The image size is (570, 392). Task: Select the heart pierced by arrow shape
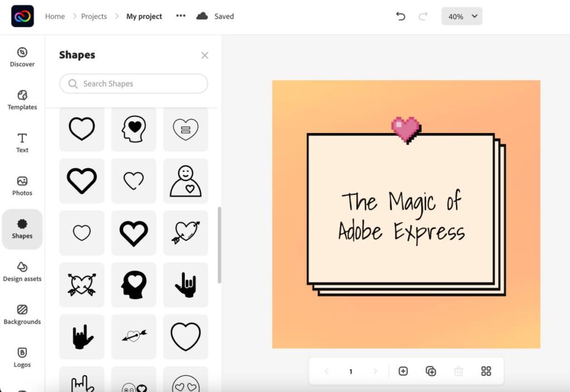click(185, 233)
